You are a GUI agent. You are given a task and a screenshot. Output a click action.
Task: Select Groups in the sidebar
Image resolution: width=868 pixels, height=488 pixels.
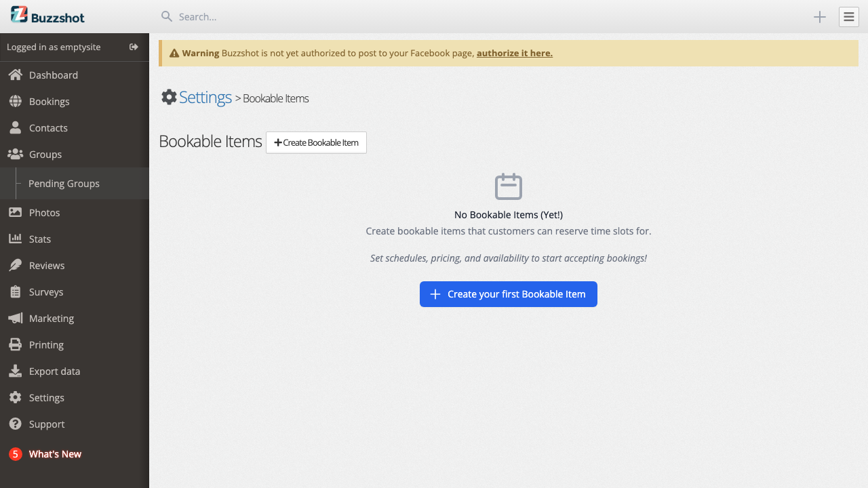75,155
